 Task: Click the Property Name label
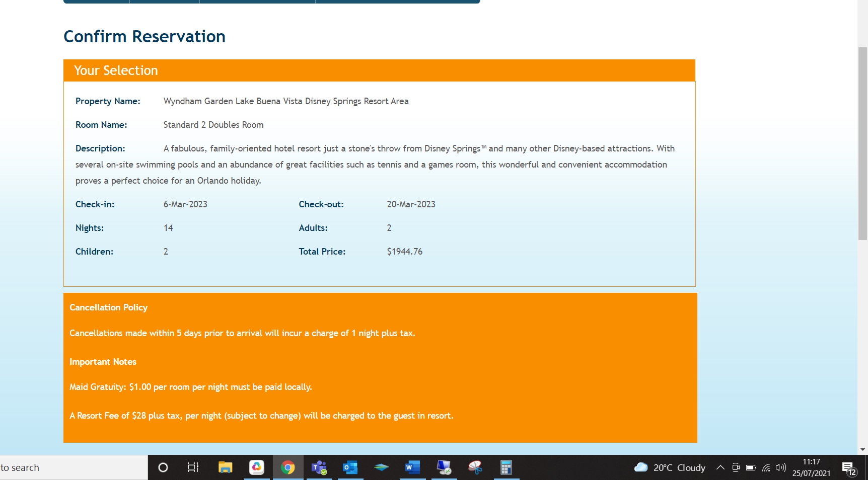(x=108, y=101)
